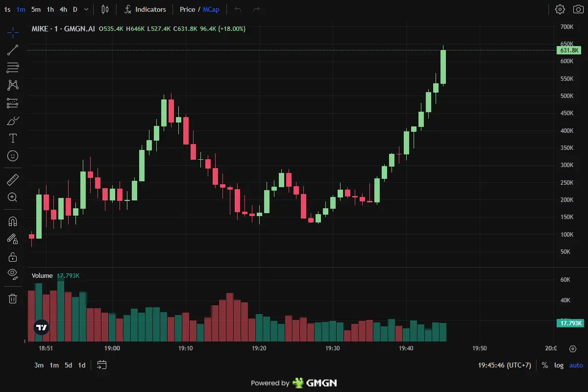Select the trend line drawing tool

pyautogui.click(x=13, y=50)
